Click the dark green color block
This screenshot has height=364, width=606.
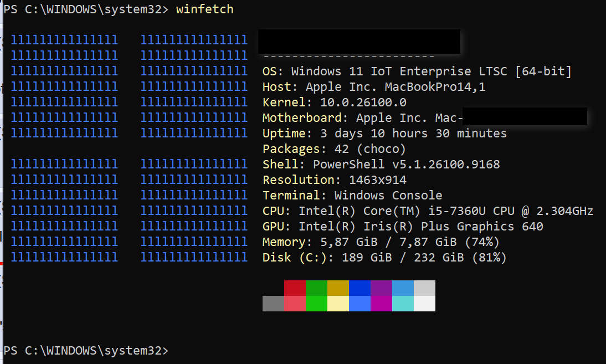316,288
